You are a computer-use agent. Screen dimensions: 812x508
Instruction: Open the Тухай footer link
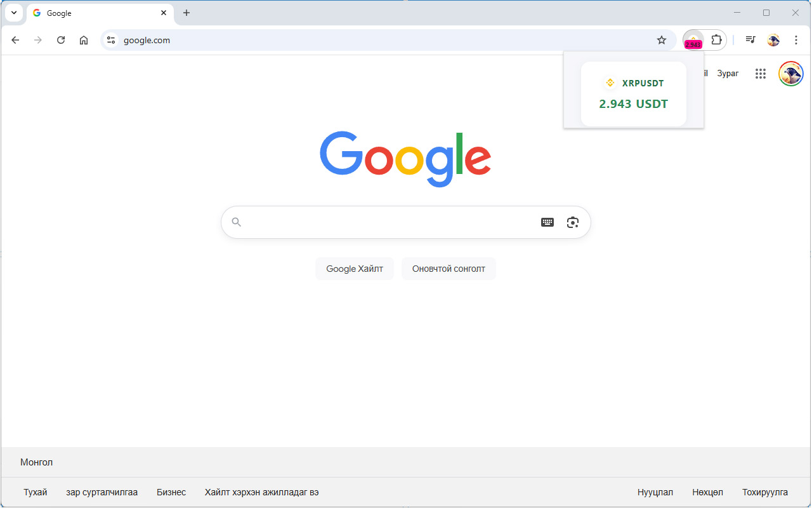(36, 492)
